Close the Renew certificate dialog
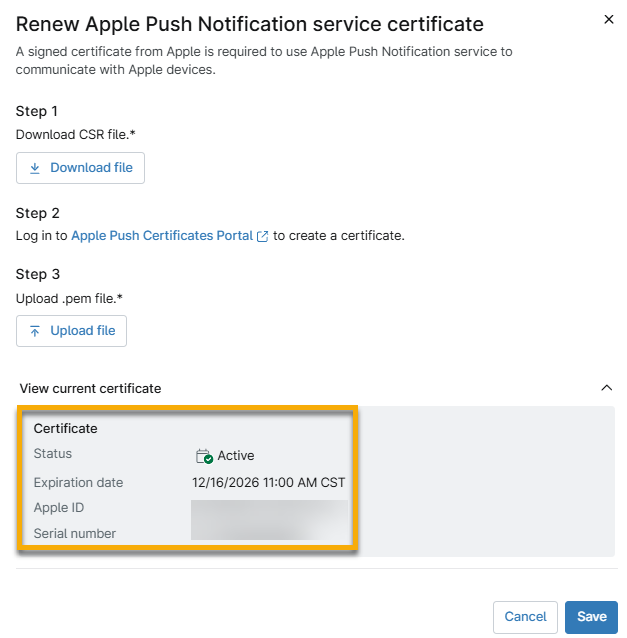The image size is (627, 638). [x=608, y=19]
